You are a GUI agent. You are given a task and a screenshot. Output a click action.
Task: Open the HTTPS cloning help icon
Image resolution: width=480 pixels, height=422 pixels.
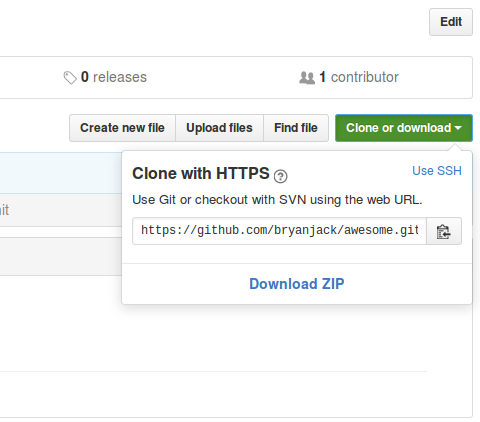tap(280, 176)
